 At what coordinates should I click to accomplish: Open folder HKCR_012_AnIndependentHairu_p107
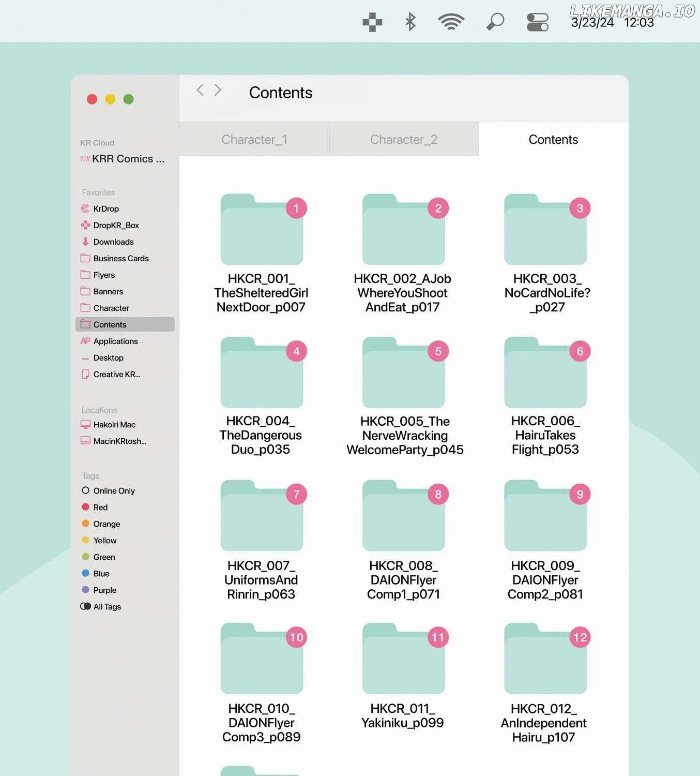click(x=545, y=659)
